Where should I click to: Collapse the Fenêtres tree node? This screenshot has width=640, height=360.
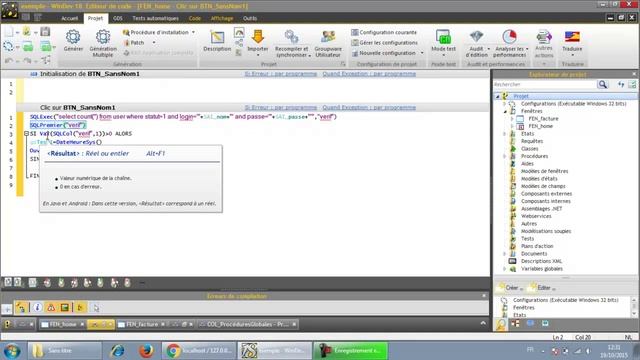pyautogui.click(x=505, y=111)
